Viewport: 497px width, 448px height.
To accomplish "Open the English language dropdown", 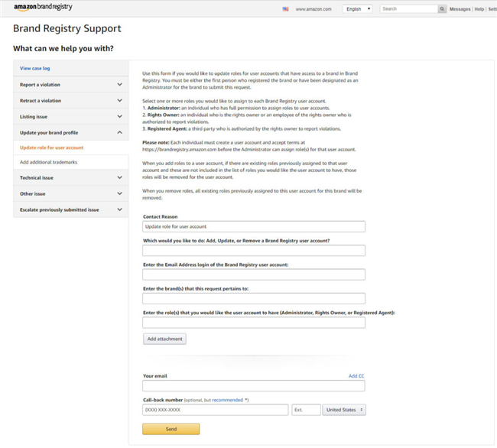I will click(358, 9).
